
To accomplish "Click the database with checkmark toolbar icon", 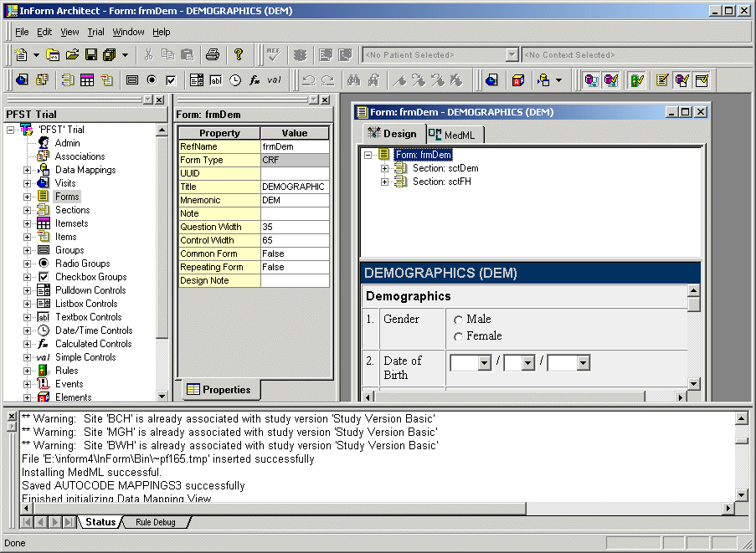I will coord(681,80).
